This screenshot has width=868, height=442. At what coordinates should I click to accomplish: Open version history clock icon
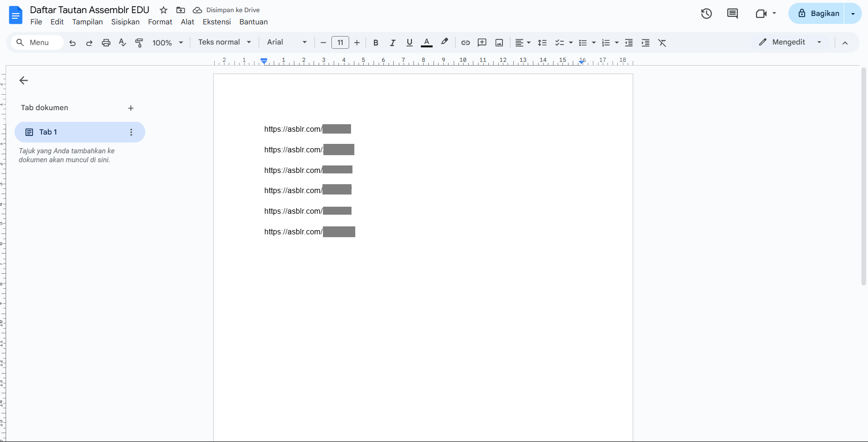click(706, 14)
